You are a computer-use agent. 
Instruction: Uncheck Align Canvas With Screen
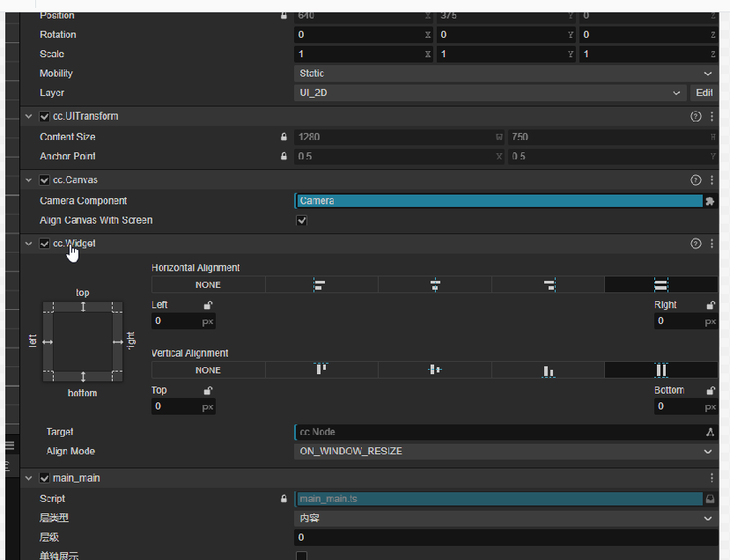[x=302, y=221]
